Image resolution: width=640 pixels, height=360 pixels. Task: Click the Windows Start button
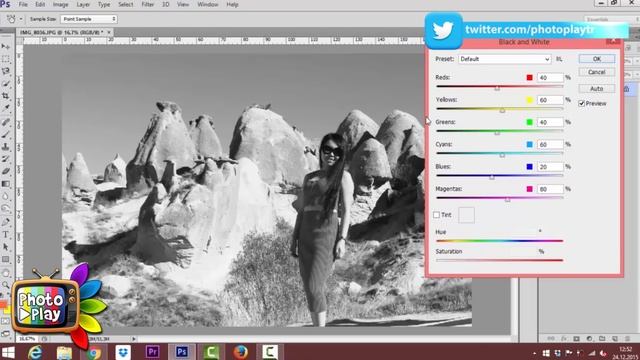[8, 352]
